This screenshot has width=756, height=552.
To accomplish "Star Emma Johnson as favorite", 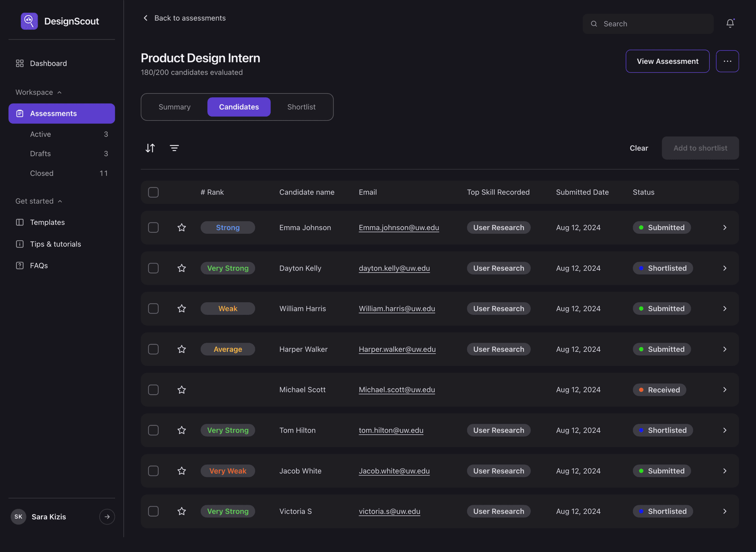I will pos(181,228).
